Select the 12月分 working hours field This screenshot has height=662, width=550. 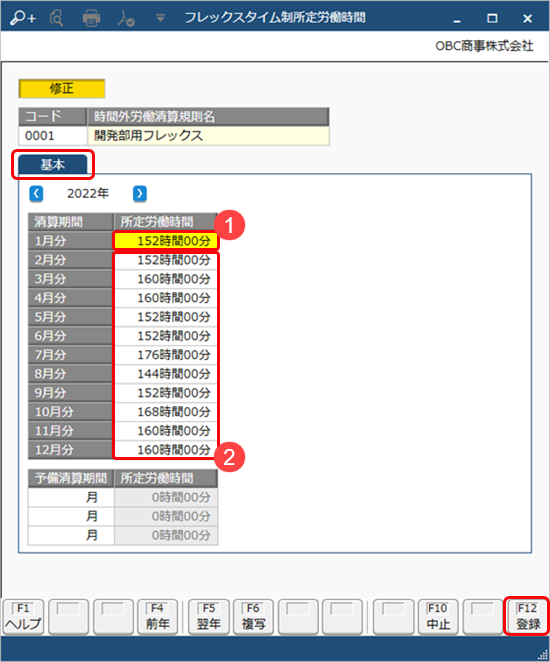(165, 450)
